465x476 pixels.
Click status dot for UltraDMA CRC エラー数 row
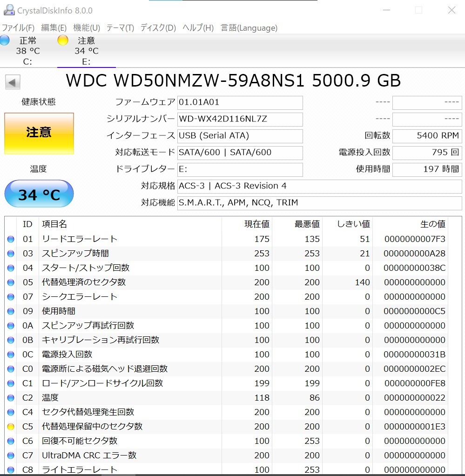[11, 456]
